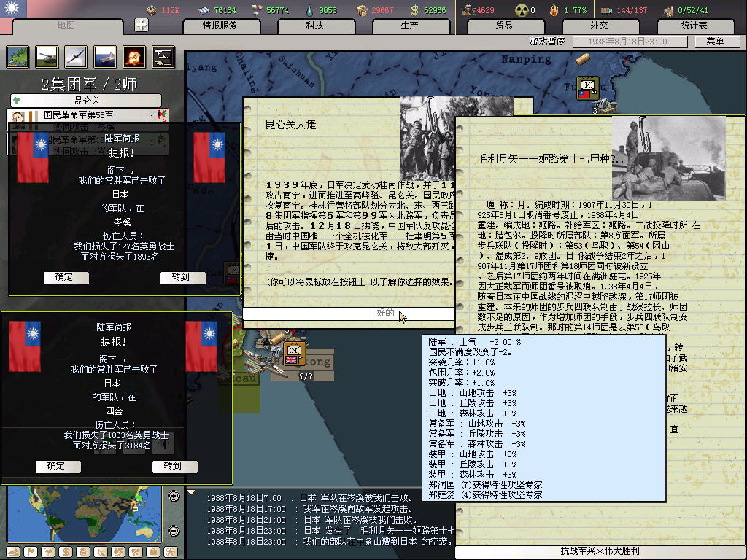Select the Chinese army counter near Fuzhou
Image resolution: width=747 pixels, height=560 pixels.
[588, 87]
